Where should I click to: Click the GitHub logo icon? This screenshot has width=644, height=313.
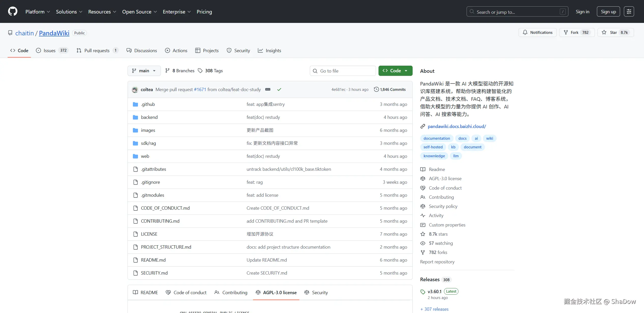12,11
